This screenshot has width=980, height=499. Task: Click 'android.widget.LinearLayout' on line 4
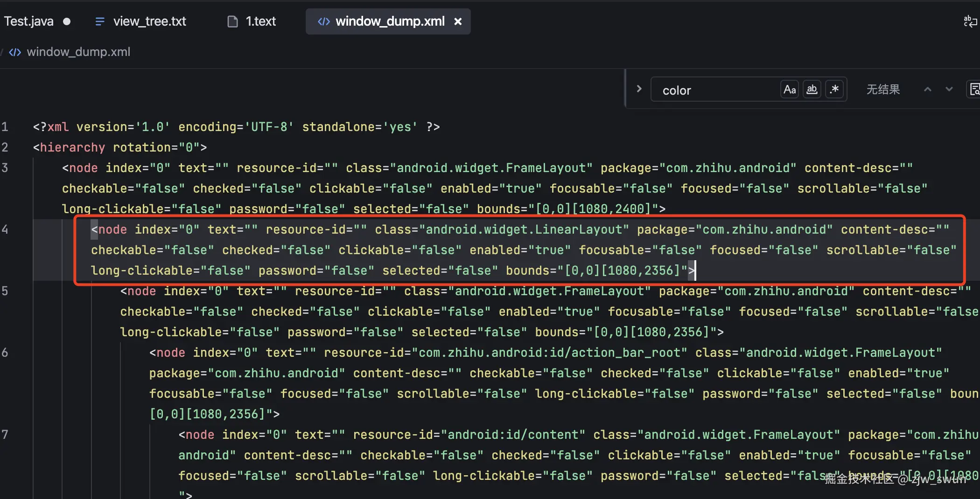tap(524, 229)
